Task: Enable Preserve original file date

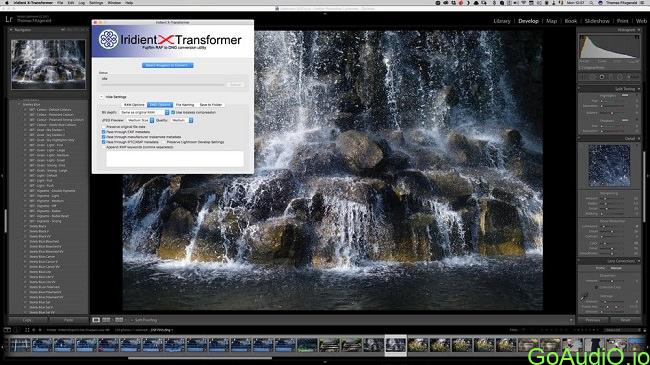Action: (104, 127)
